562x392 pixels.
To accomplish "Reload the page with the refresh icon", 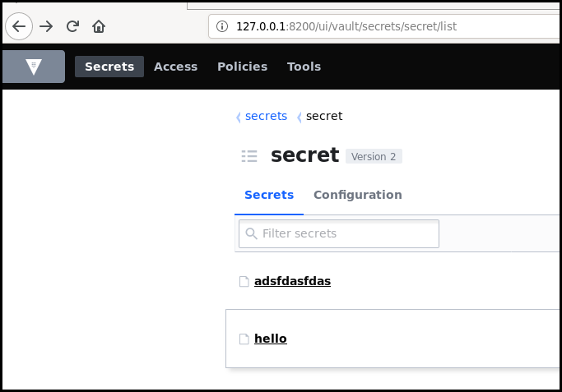I will click(72, 26).
